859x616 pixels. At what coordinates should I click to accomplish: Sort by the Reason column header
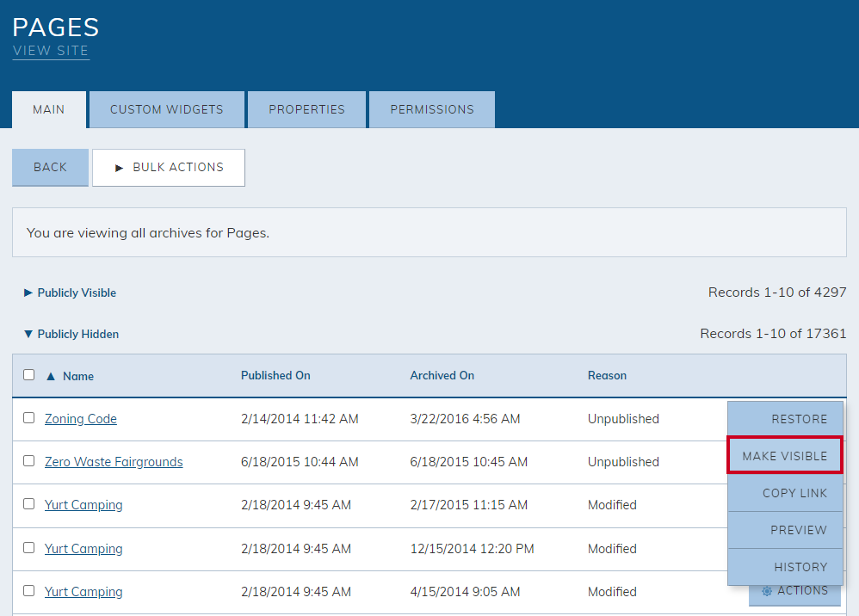coord(607,376)
